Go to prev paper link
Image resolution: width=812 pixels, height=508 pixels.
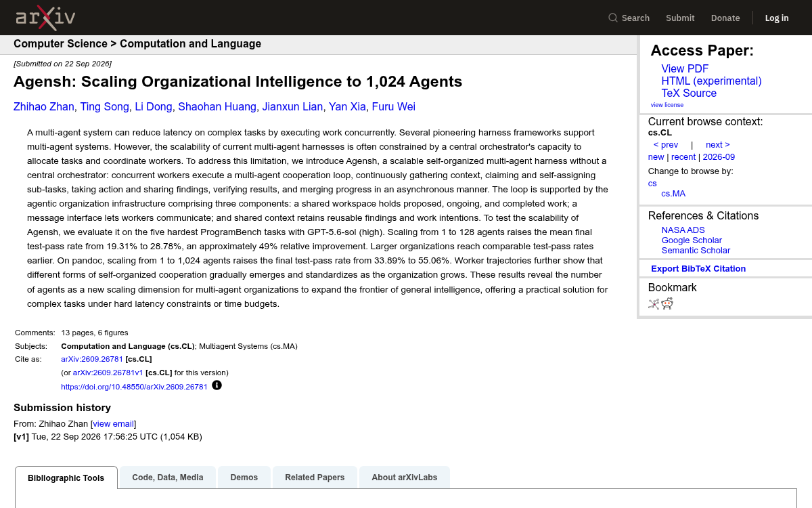pos(666,144)
